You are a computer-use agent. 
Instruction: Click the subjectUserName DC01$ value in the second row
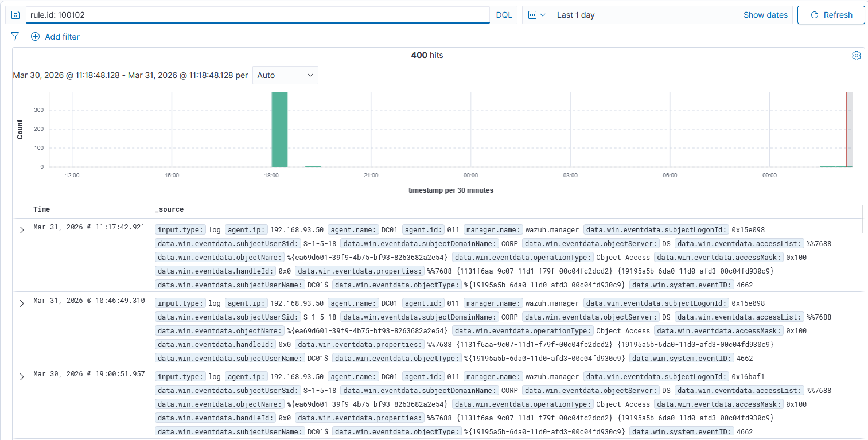pos(318,359)
